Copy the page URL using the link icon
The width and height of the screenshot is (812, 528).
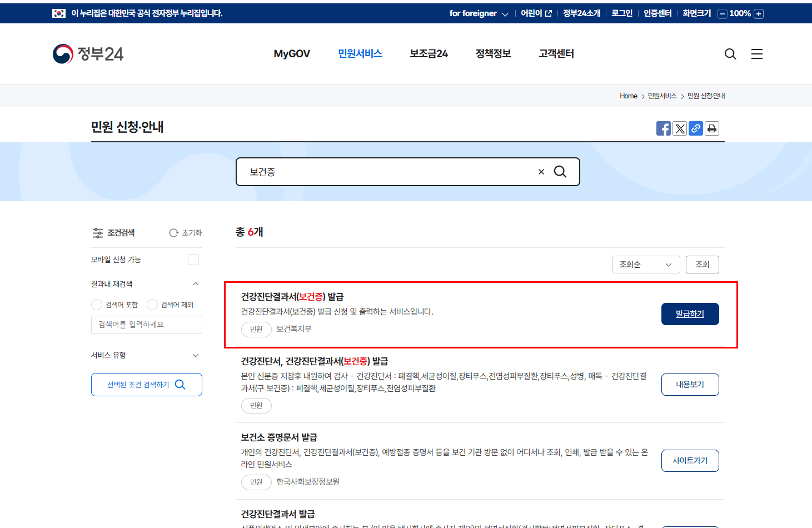696,128
